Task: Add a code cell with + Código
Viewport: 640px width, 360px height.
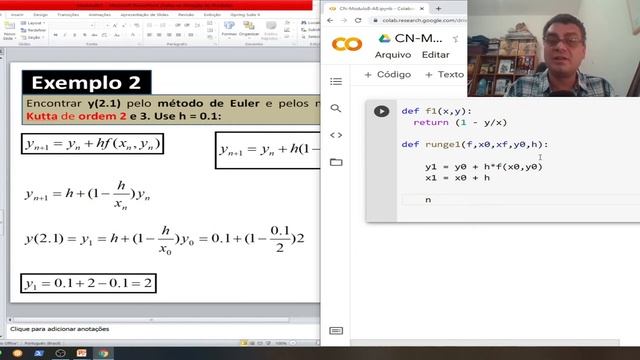Action: [x=388, y=75]
